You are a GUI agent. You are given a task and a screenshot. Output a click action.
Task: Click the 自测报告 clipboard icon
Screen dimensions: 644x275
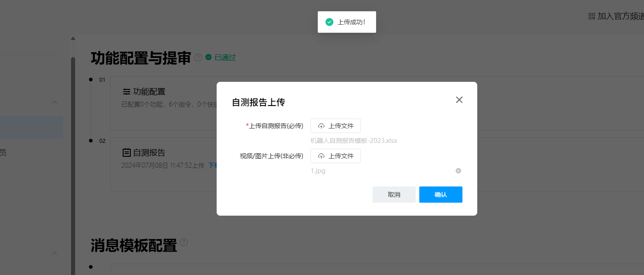pyautogui.click(x=127, y=152)
